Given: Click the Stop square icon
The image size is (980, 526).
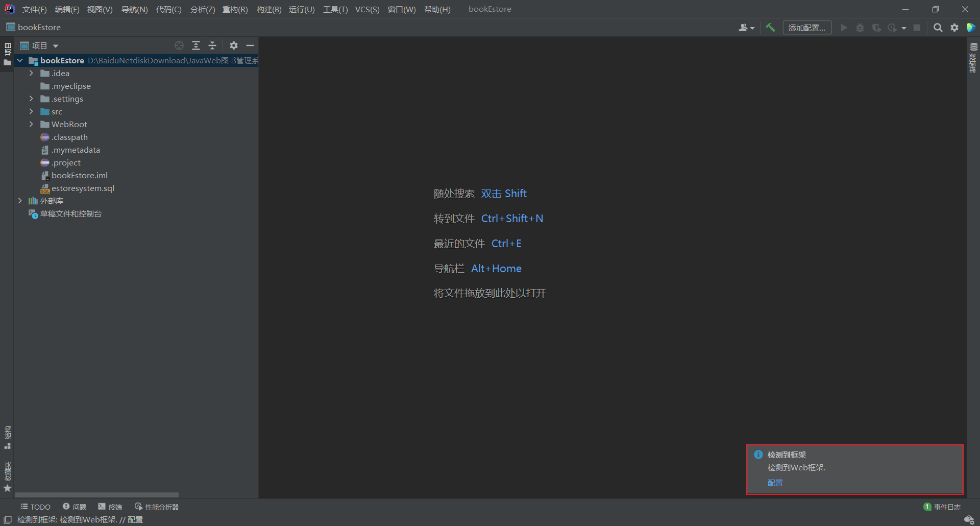Looking at the screenshot, I should tap(917, 28).
